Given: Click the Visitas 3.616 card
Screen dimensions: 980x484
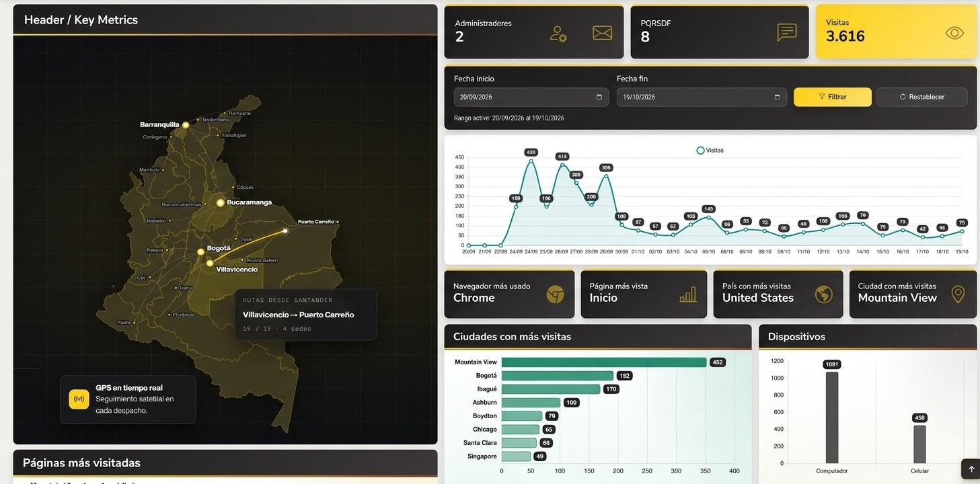Looking at the screenshot, I should [896, 32].
